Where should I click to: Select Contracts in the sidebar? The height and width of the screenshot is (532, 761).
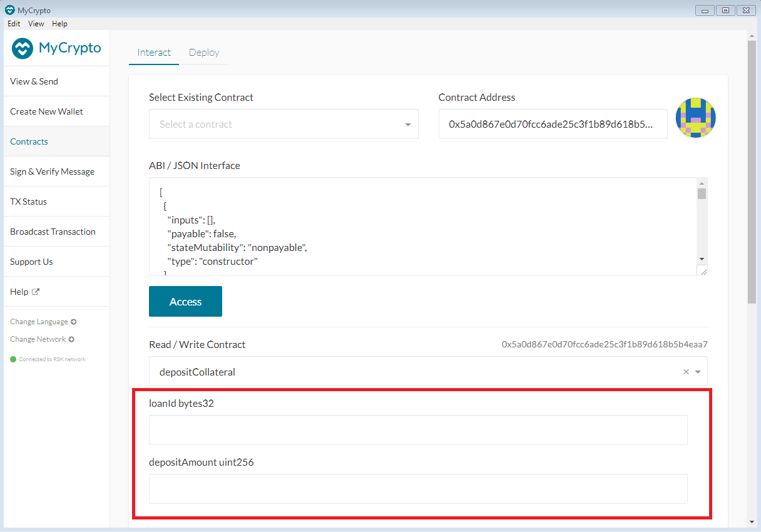pos(56,141)
